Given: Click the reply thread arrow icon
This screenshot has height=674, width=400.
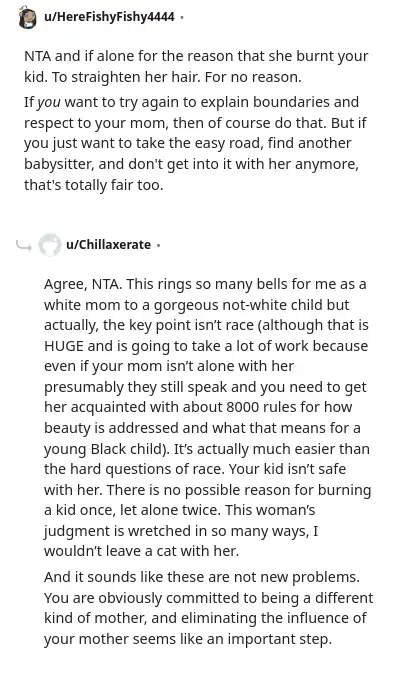Looking at the screenshot, I should [23, 246].
